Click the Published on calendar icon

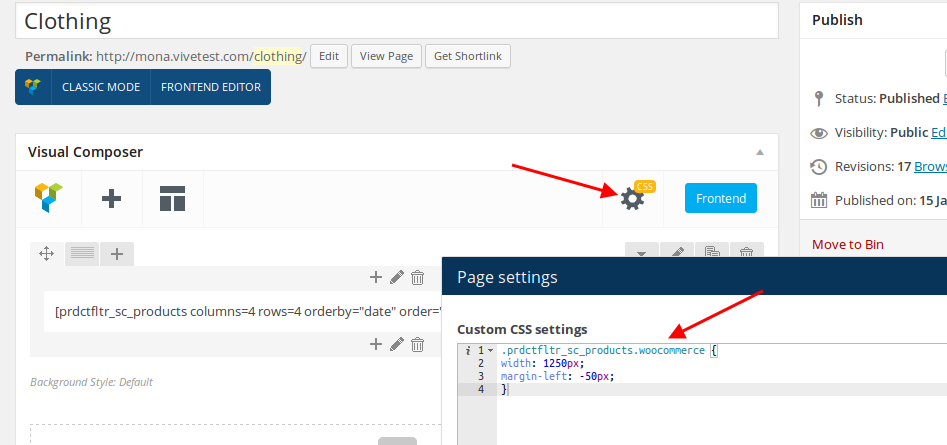[818, 200]
